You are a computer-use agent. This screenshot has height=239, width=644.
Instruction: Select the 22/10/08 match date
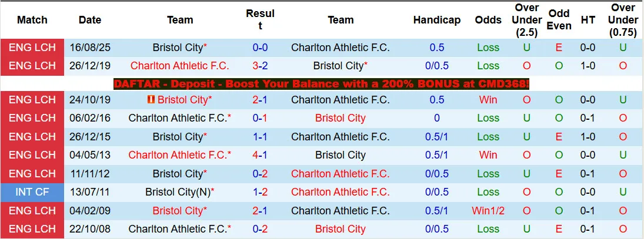pyautogui.click(x=90, y=229)
